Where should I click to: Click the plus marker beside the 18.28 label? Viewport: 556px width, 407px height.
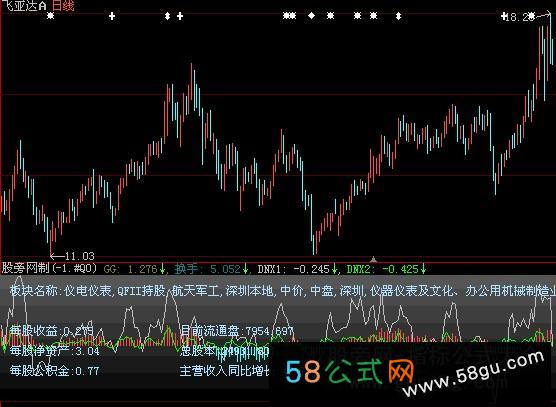coord(504,16)
